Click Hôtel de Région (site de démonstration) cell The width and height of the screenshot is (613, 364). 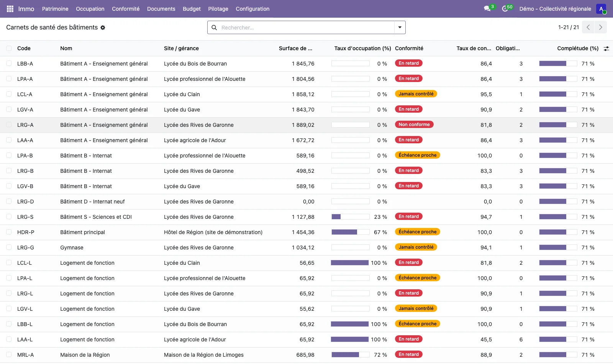click(213, 232)
